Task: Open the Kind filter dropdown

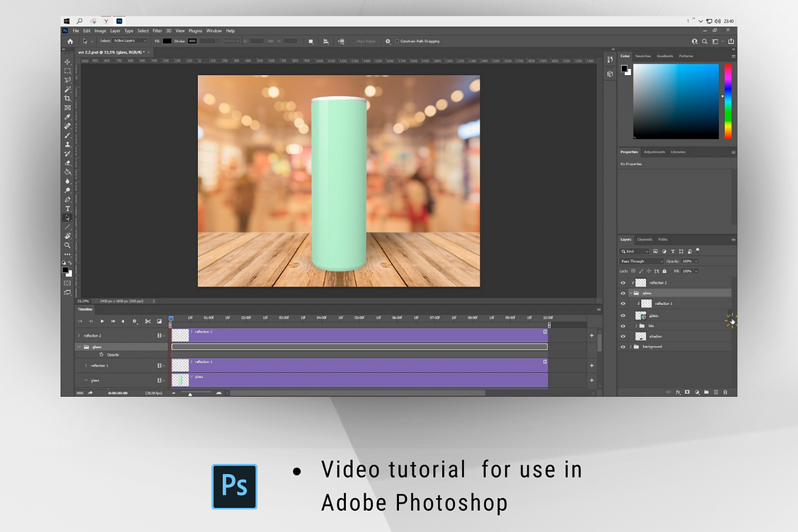Action: point(634,251)
